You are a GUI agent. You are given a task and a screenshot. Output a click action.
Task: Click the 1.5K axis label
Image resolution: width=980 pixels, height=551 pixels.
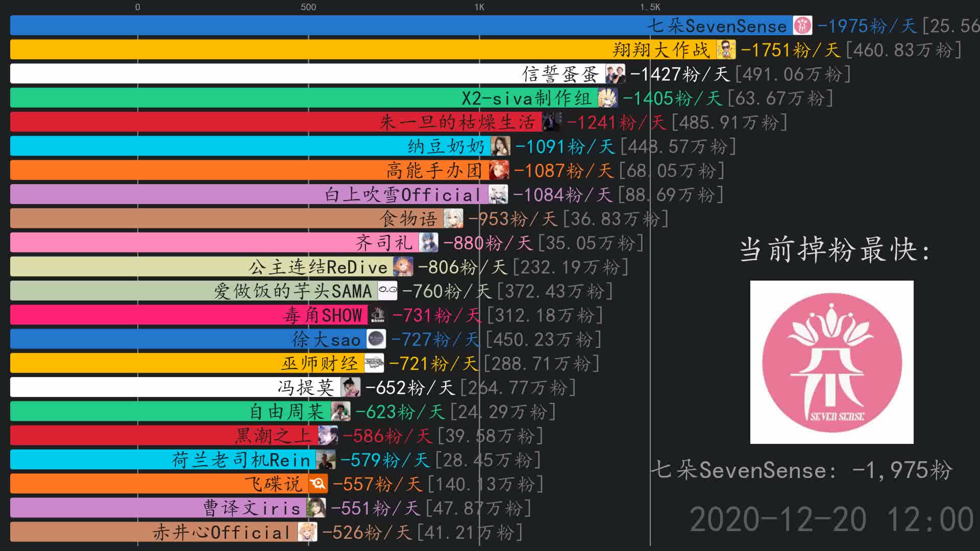coord(650,7)
